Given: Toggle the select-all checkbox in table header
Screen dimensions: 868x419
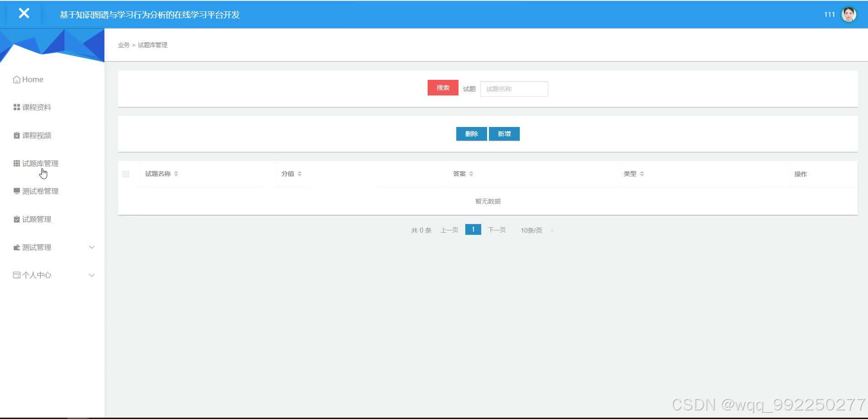Looking at the screenshot, I should (126, 174).
